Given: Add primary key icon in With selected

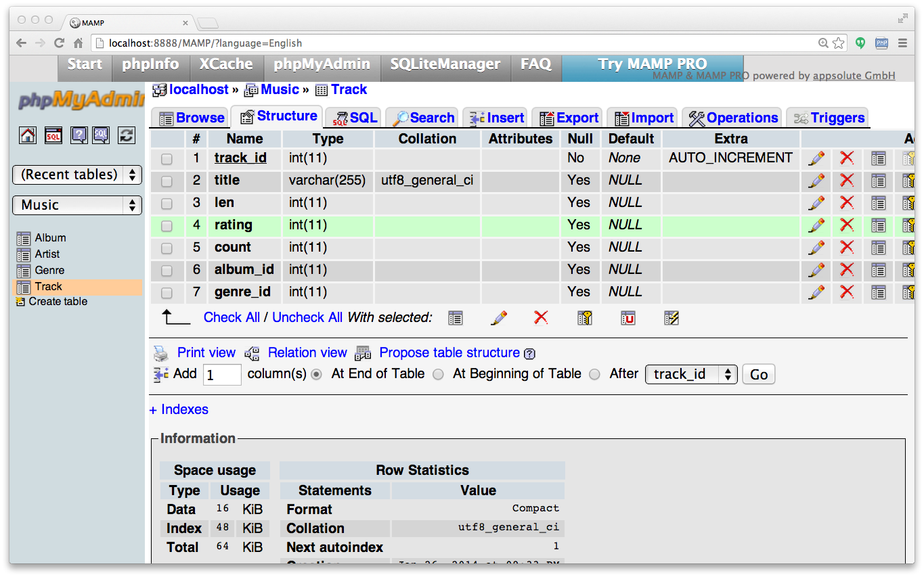Looking at the screenshot, I should pos(585,318).
